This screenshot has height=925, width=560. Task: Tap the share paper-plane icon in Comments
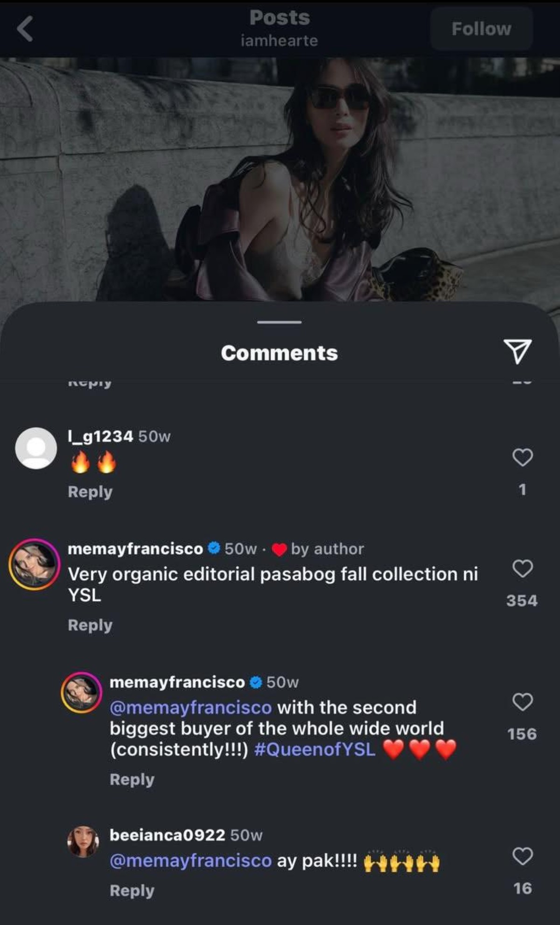tap(518, 351)
